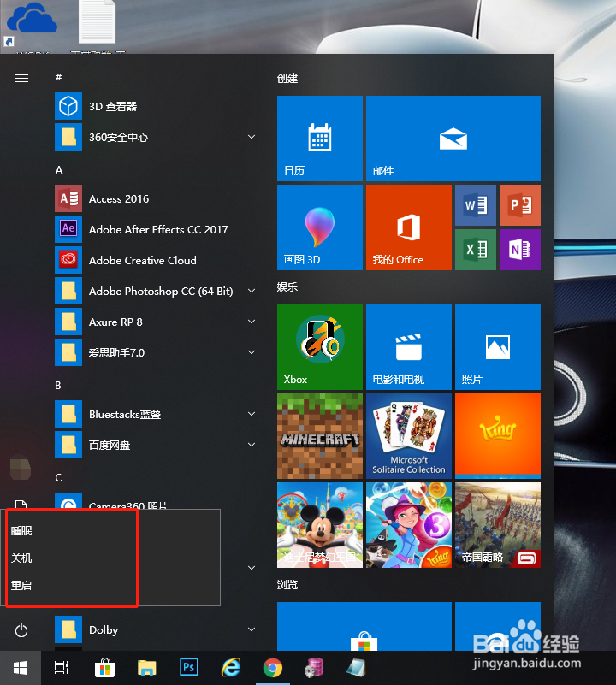
Task: Click the Windows Start button
Action: 21,668
